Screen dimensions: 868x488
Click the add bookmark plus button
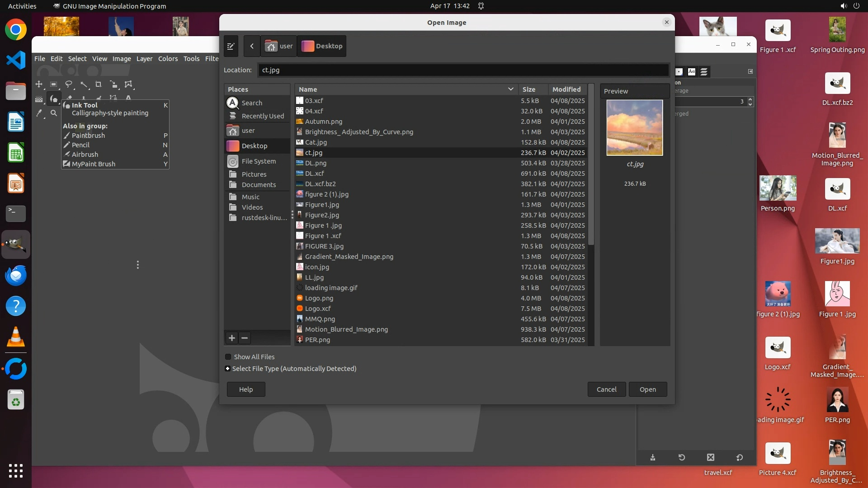[232, 338]
